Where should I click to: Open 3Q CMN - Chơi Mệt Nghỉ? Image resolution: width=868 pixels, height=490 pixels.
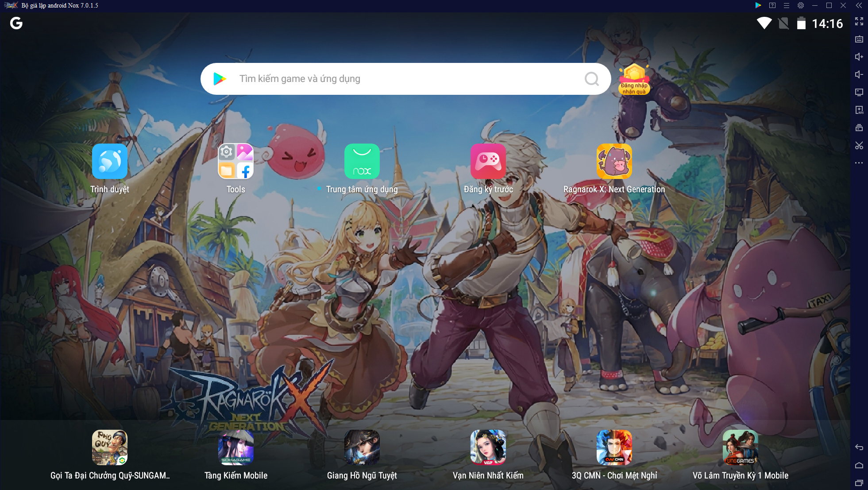pyautogui.click(x=614, y=447)
